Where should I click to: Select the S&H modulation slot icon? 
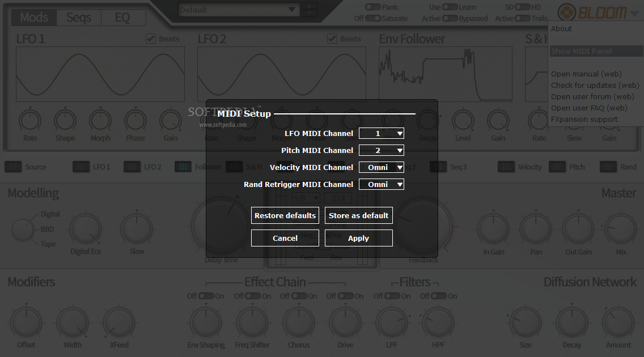pyautogui.click(x=234, y=167)
